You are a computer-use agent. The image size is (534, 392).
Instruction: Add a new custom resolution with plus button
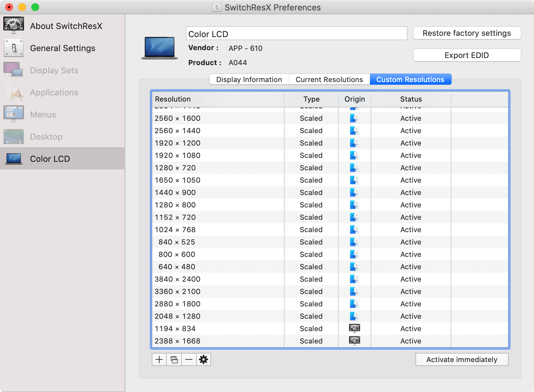tap(159, 359)
